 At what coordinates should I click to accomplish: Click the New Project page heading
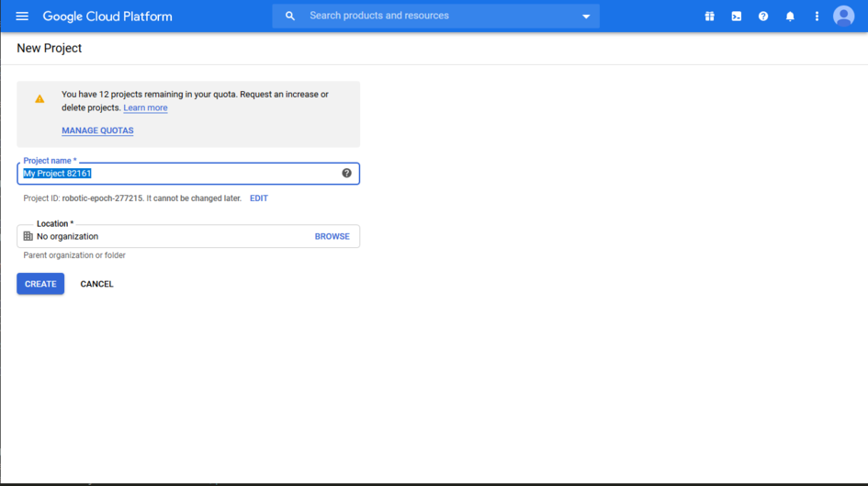click(50, 48)
